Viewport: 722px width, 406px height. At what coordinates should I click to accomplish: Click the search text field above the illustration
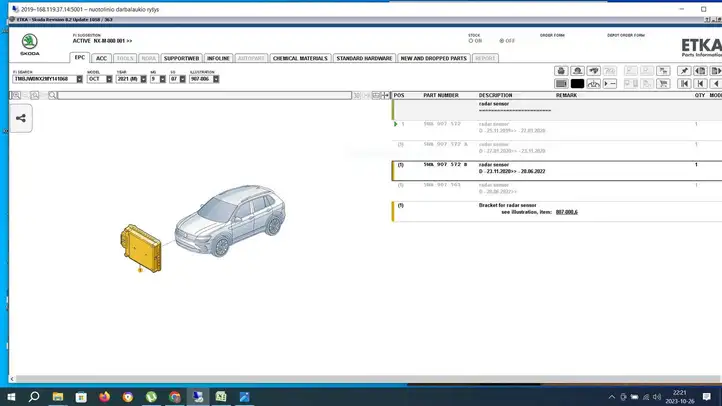pos(204,95)
